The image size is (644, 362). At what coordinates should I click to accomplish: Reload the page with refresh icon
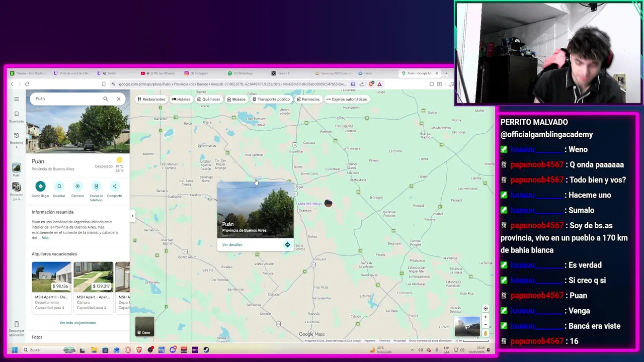[27, 84]
